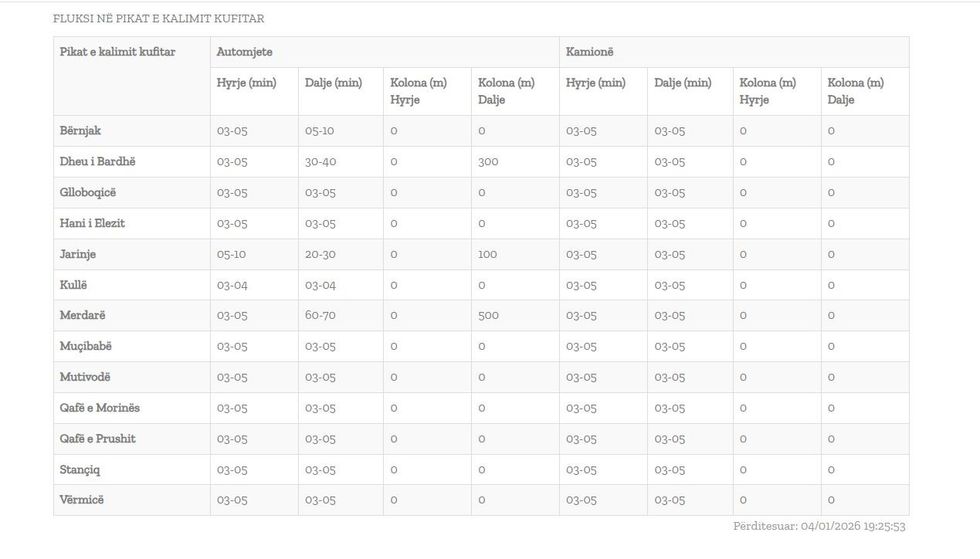
Task: Click the Automjete column group header
Action: pos(244,52)
